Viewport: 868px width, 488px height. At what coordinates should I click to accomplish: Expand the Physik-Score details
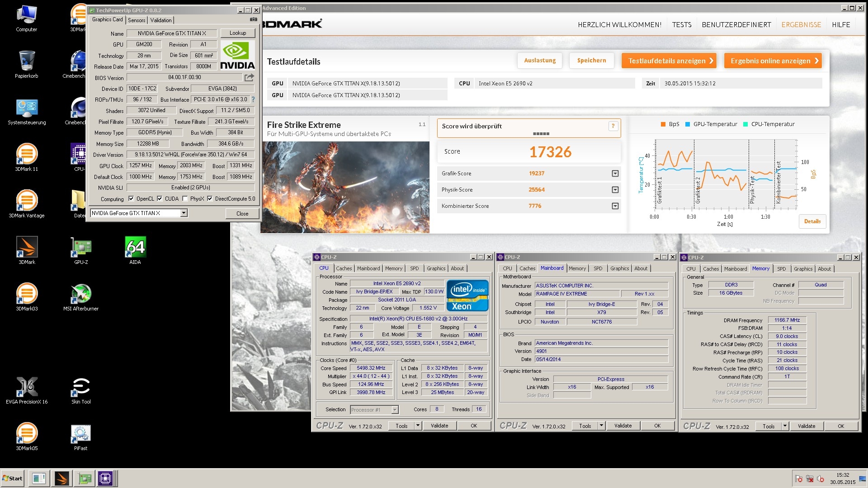tap(615, 190)
